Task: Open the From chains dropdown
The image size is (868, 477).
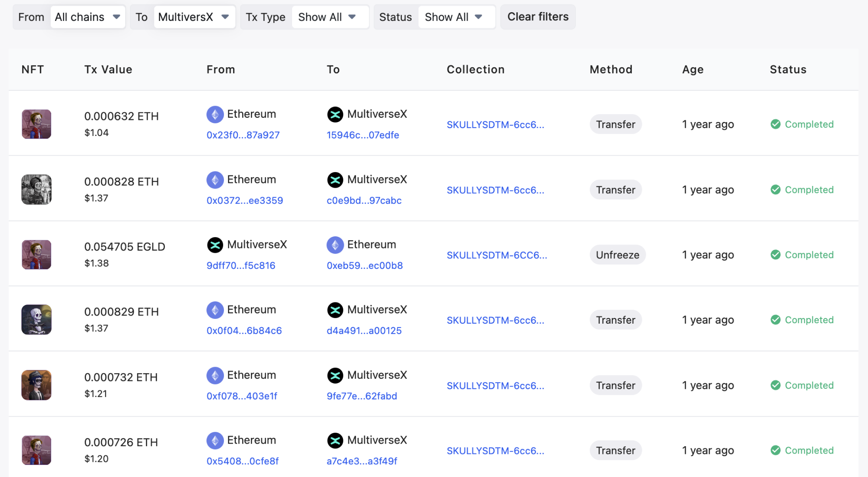Action: pos(88,17)
